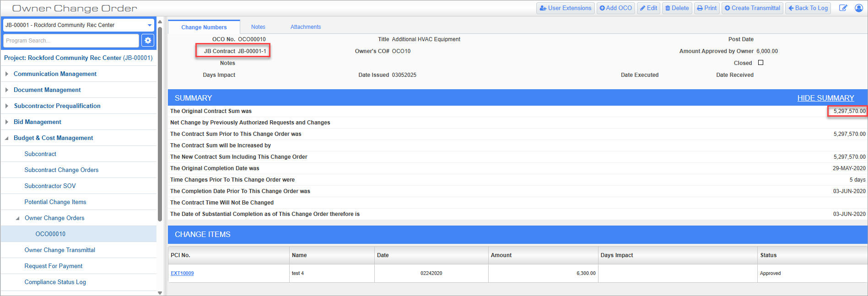The image size is (868, 296).
Task: Click HIDE SUMMARY link
Action: tap(825, 98)
